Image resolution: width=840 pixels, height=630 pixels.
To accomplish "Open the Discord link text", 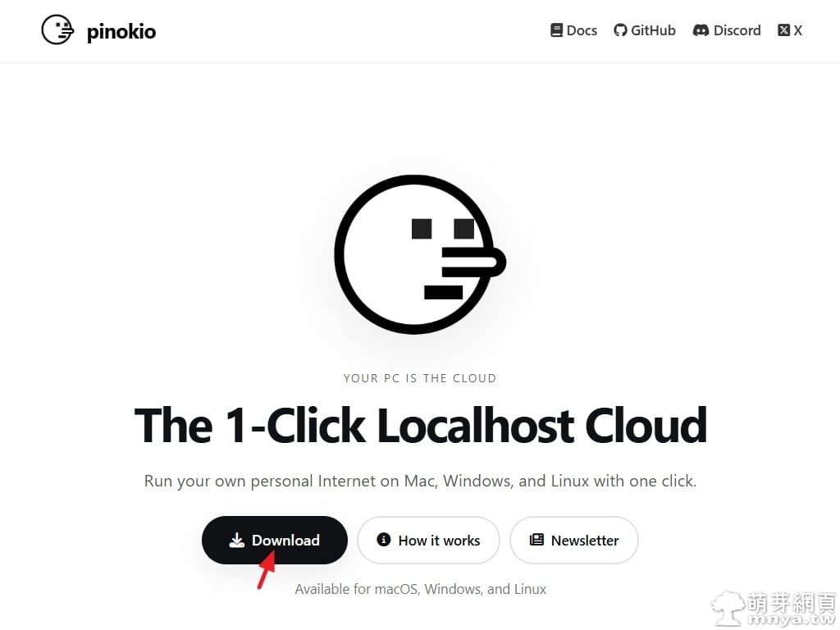I will (x=737, y=30).
